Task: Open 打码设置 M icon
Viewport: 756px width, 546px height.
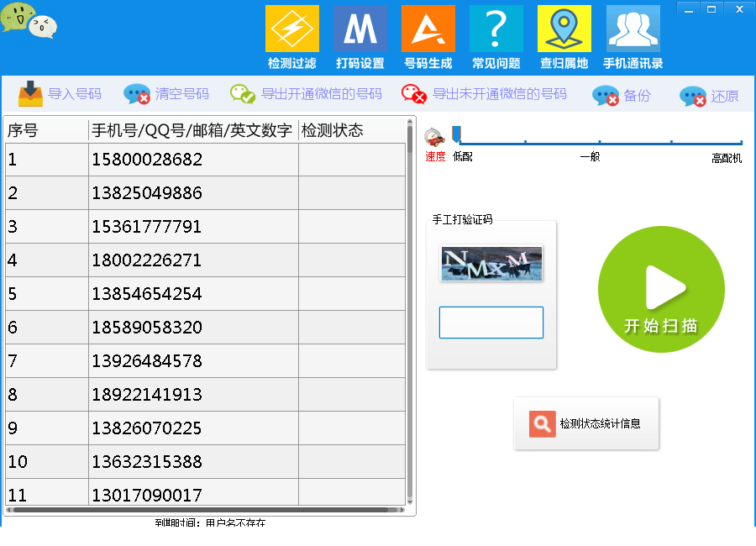Action: (x=360, y=29)
